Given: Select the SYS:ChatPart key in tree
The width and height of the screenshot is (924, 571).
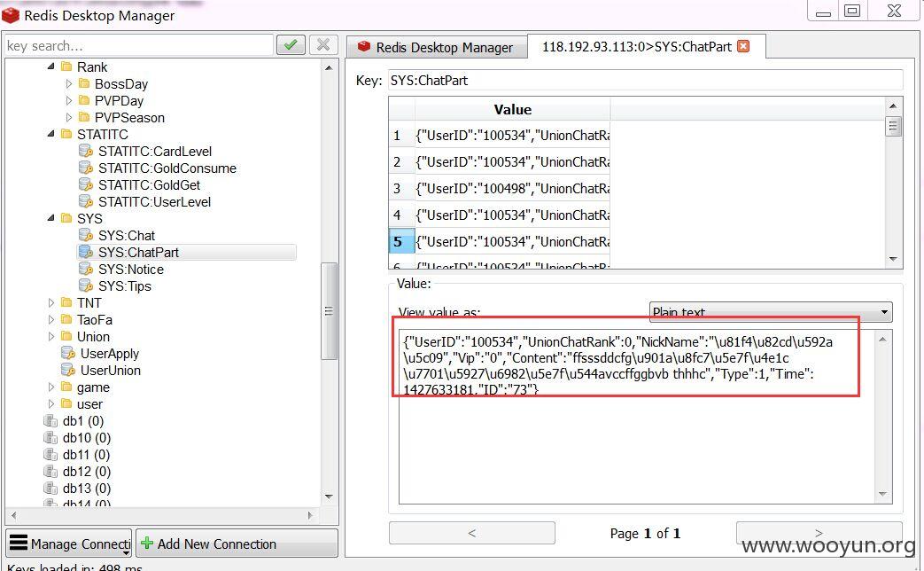Looking at the screenshot, I should point(138,253).
